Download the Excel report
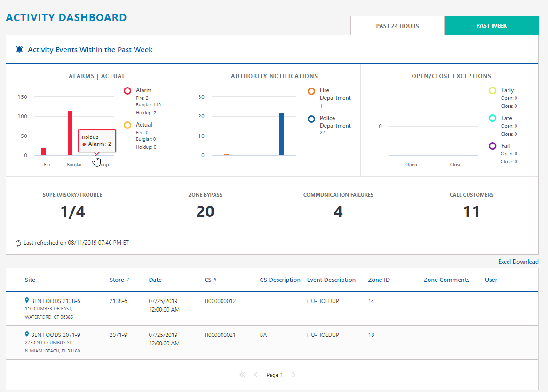This screenshot has width=548, height=392. pos(518,262)
